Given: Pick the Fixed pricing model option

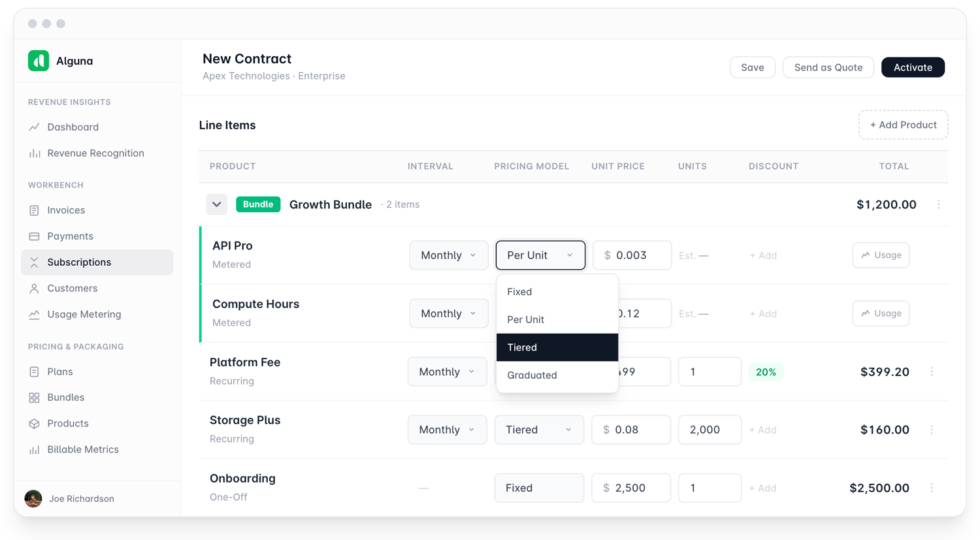Looking at the screenshot, I should pyautogui.click(x=557, y=292).
